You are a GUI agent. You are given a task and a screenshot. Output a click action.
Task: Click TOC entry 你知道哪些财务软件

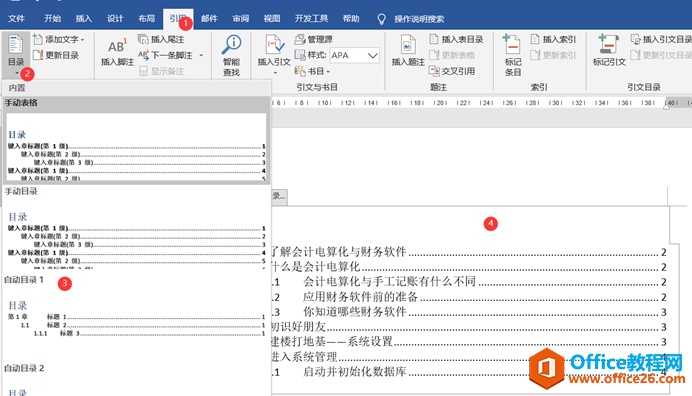tap(354, 312)
